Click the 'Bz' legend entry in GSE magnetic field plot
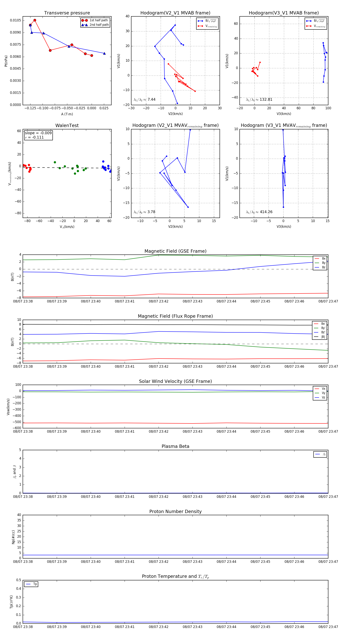The height and width of the screenshot is (644, 351). 320,267
